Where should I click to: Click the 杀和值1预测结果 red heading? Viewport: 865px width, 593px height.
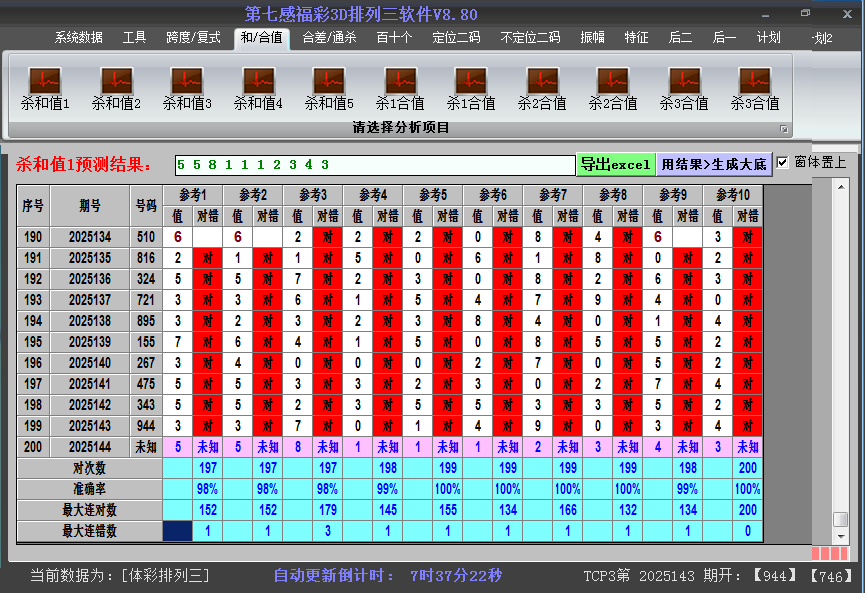click(x=83, y=164)
